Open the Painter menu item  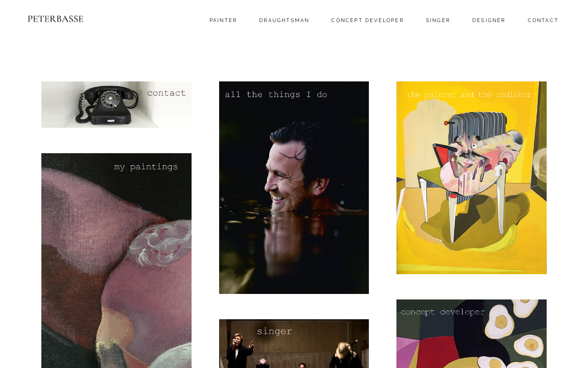(x=223, y=21)
